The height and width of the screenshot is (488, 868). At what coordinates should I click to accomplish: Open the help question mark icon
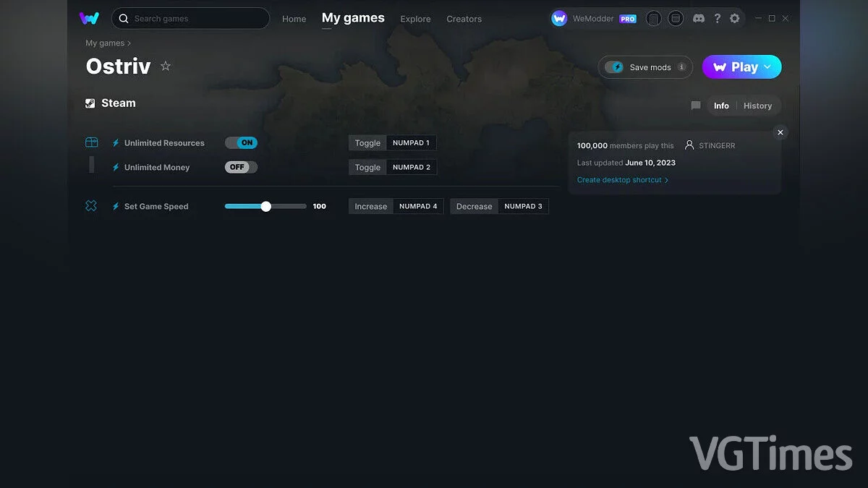point(717,18)
